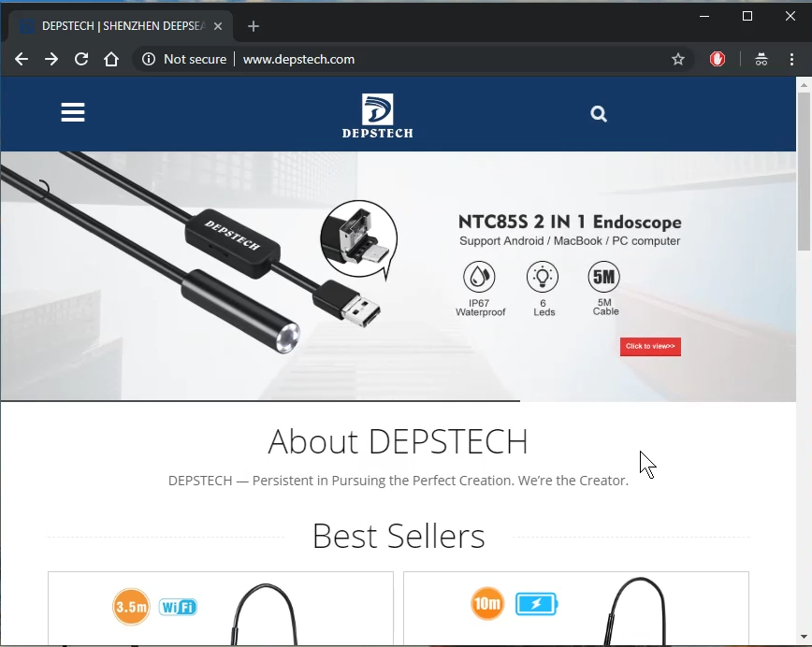812x647 pixels.
Task: Click the blue battery charging badge
Action: pos(537,604)
